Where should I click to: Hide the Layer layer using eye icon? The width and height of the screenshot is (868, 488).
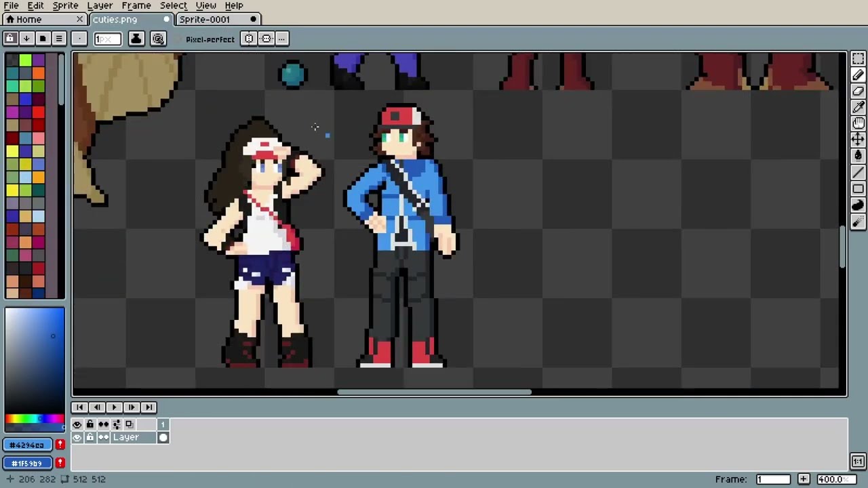[77, 438]
